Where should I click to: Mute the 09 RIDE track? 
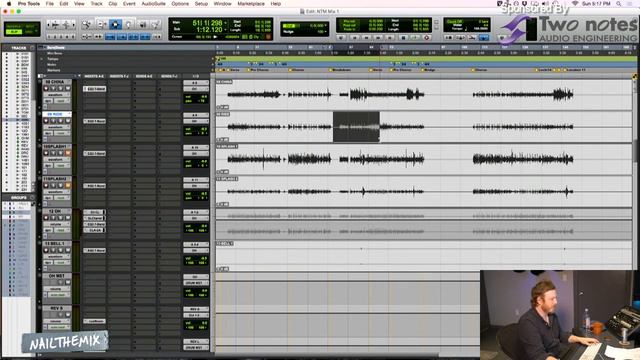click(x=68, y=121)
